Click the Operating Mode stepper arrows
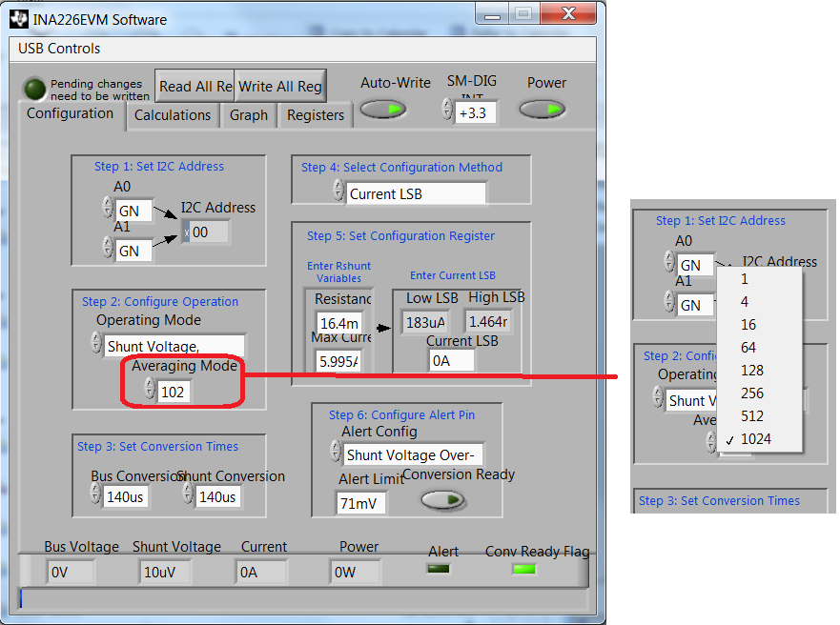840x625 pixels. (x=96, y=342)
